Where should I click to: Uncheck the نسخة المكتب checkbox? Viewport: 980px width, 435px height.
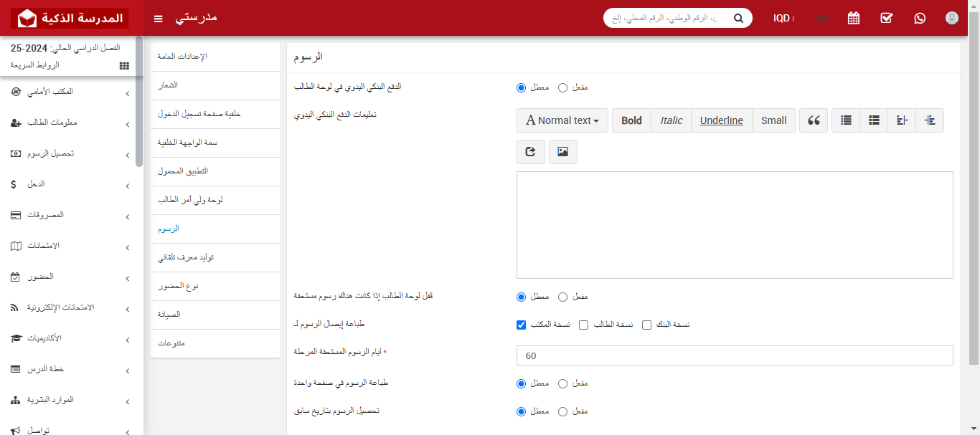tap(521, 325)
